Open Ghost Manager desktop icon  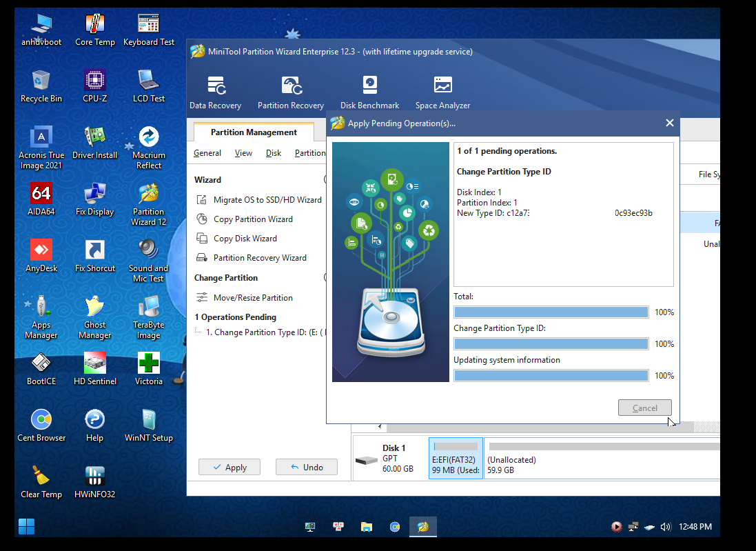(x=95, y=317)
